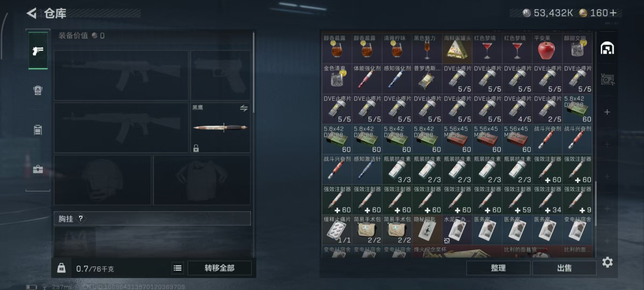
Task: Open the backpack tab in left sidebar
Action: click(38, 90)
